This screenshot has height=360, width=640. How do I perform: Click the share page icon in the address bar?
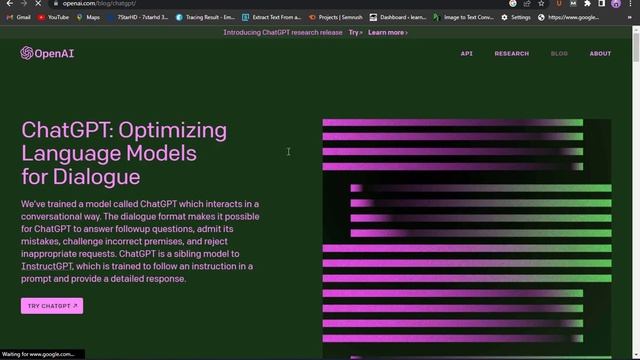(527, 4)
